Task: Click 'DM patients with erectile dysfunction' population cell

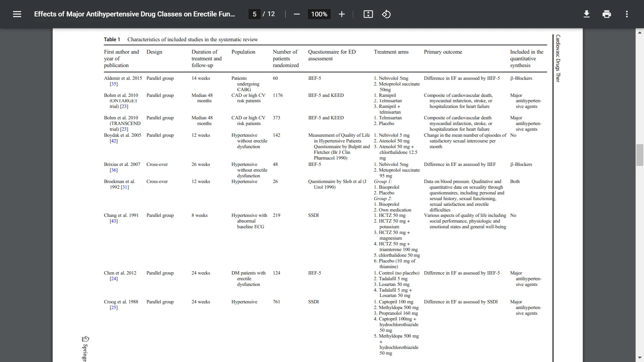Action: [248, 279]
